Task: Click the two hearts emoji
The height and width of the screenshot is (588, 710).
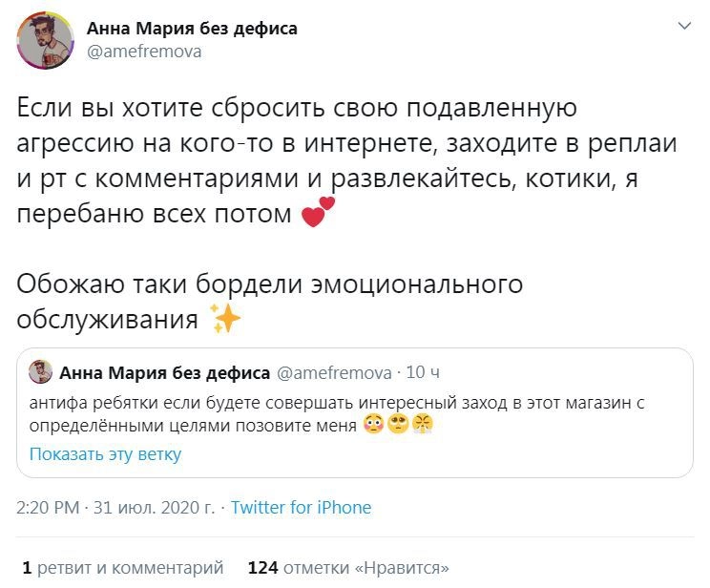Action: 318,212
